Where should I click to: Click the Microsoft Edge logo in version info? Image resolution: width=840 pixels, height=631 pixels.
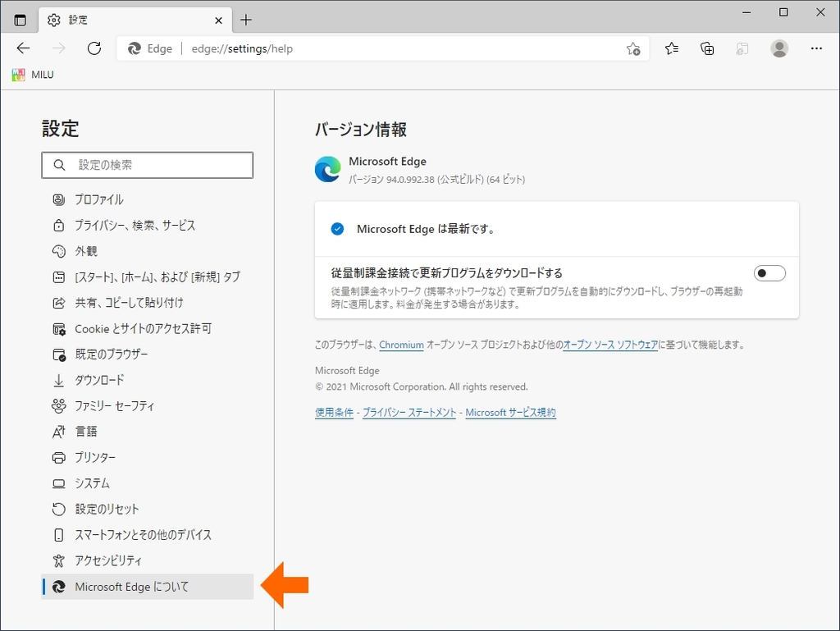327,169
